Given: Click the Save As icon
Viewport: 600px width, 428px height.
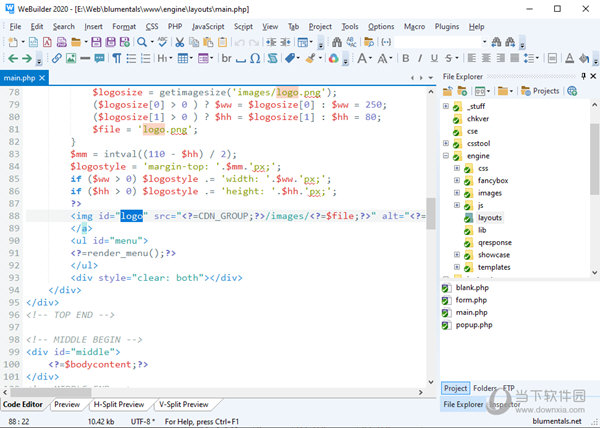Looking at the screenshot, I should 124,42.
